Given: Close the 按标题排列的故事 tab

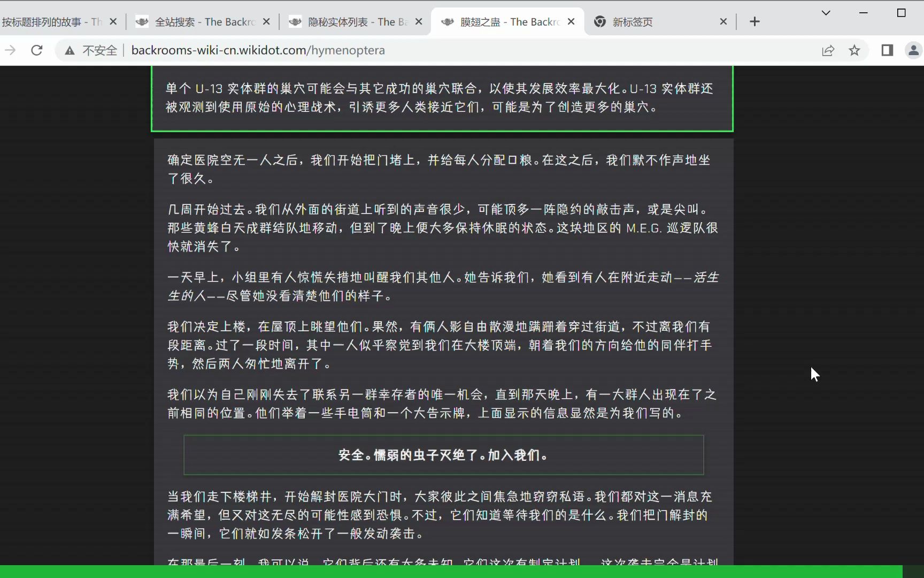Looking at the screenshot, I should pos(113,22).
